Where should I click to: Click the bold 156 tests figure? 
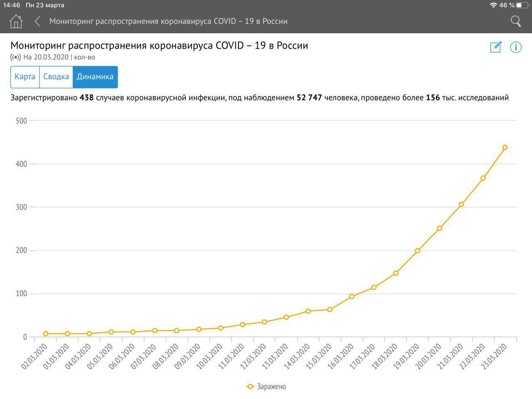(x=433, y=98)
